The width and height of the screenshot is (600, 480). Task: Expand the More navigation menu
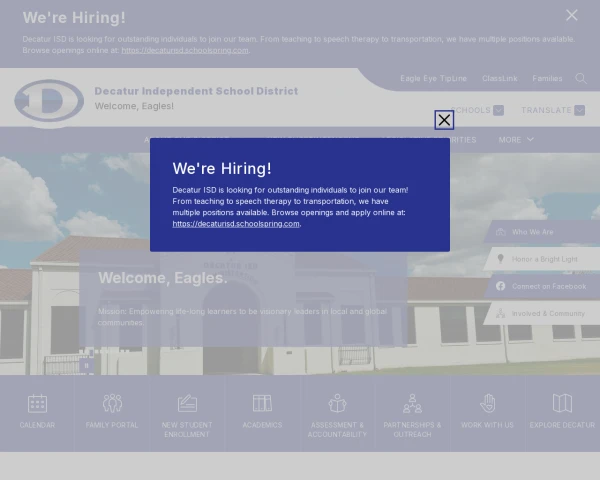pyautogui.click(x=516, y=140)
